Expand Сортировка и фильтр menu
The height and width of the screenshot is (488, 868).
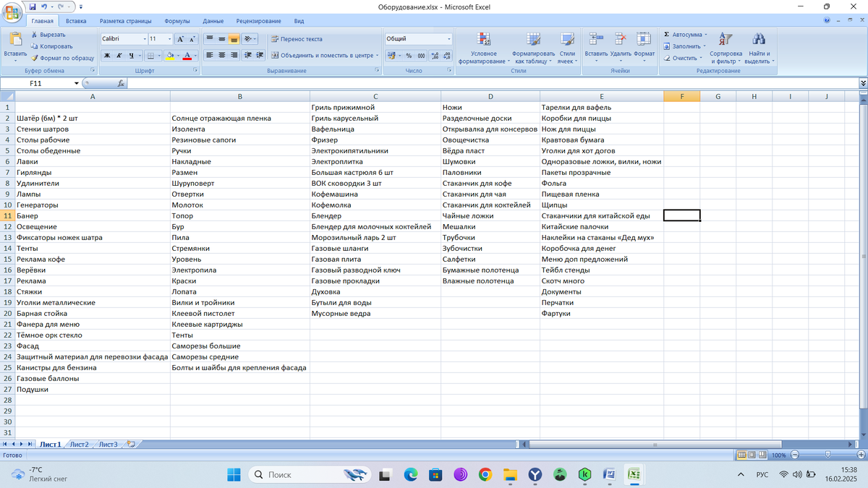(726, 48)
